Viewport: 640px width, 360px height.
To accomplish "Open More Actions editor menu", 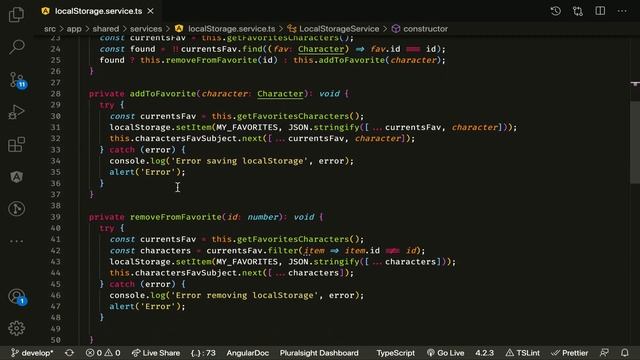I will tap(622, 11).
